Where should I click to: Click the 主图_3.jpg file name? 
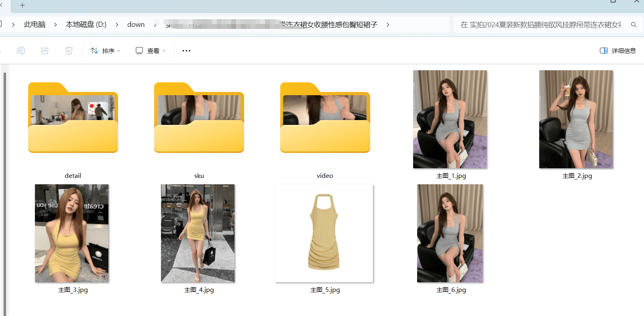pos(73,290)
